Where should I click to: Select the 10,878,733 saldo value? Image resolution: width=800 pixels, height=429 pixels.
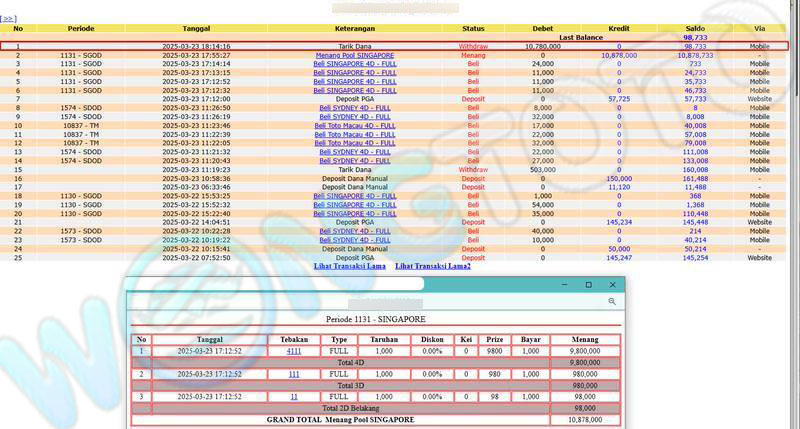pos(695,55)
